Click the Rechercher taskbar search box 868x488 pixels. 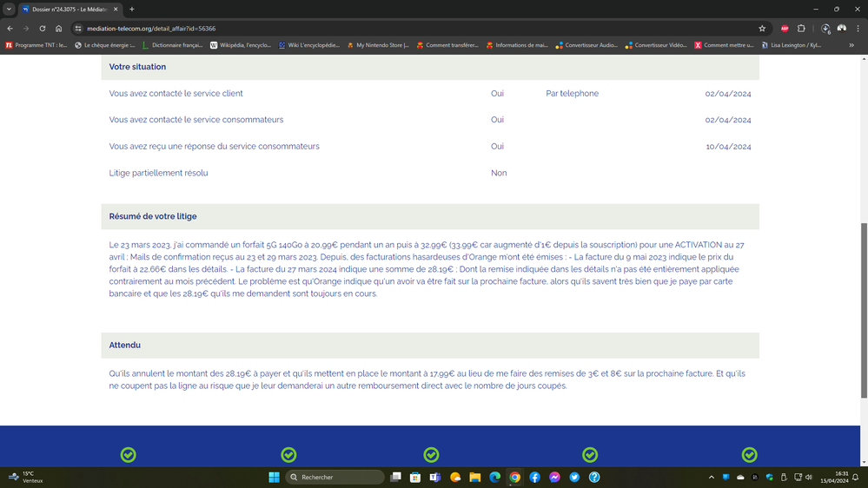tap(335, 477)
